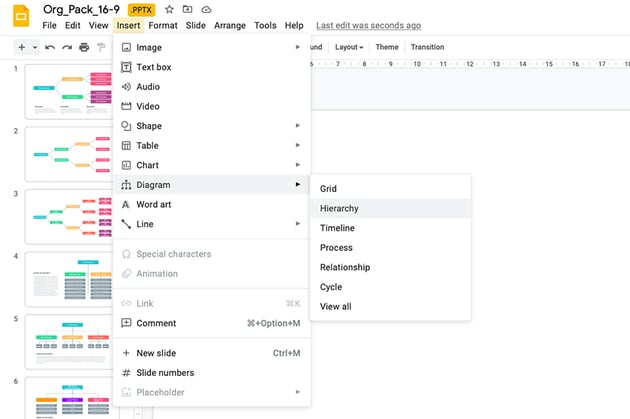
Task: Open the Google Slides home icon
Action: (18, 15)
